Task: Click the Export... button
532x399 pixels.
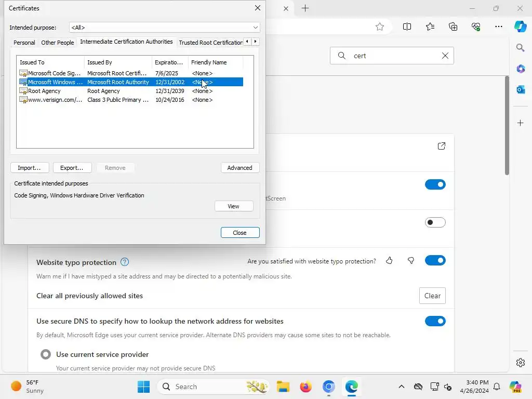Action: point(72,168)
